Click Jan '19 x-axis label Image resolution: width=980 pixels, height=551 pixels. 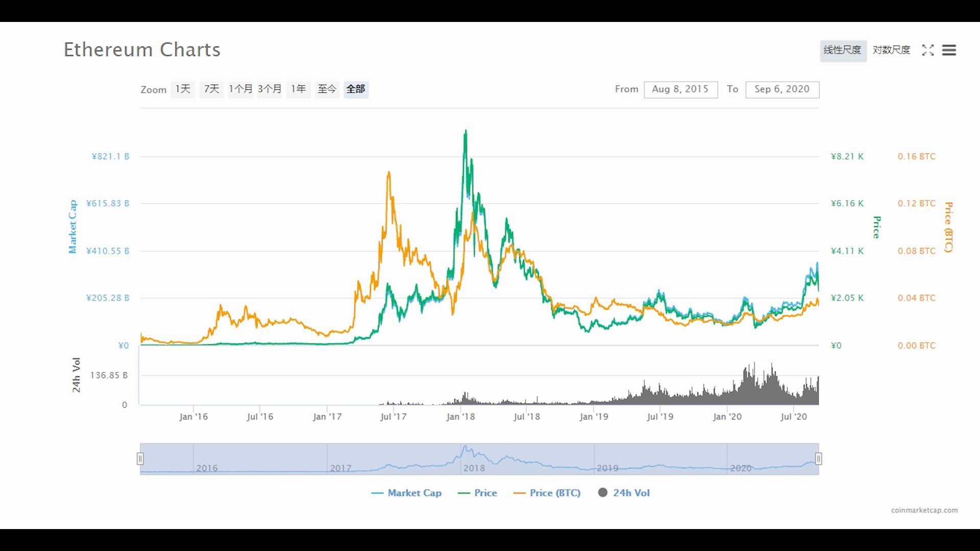tap(594, 417)
